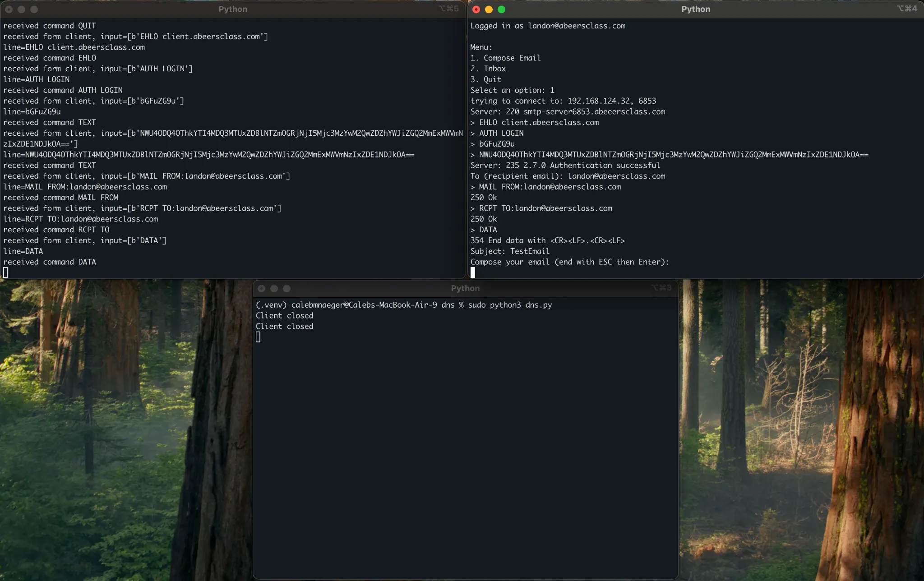Zoom the SMTP server log window
Screen dimensions: 924x581
[34, 9]
